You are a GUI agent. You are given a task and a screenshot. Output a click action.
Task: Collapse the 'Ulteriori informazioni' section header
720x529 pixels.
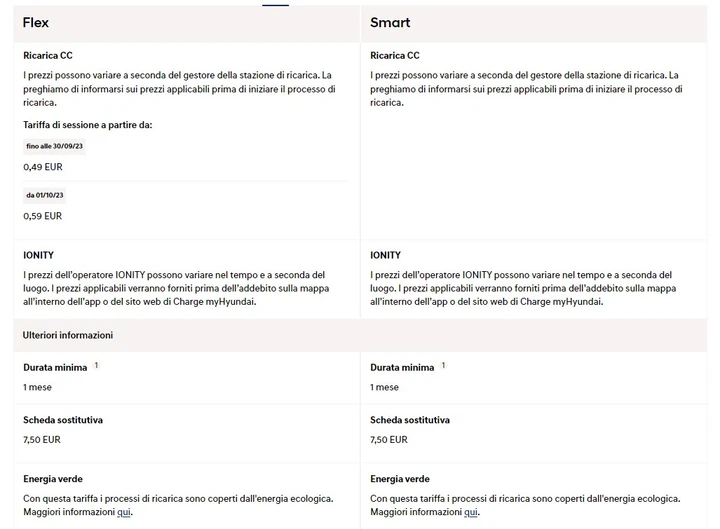pos(360,335)
